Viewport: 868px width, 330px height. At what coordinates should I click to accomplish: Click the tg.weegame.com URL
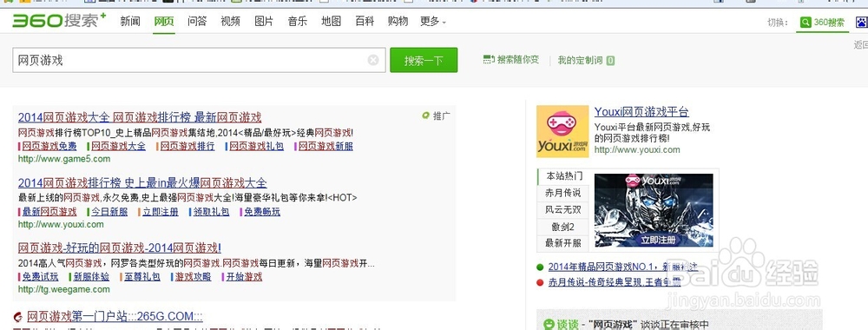(64, 289)
